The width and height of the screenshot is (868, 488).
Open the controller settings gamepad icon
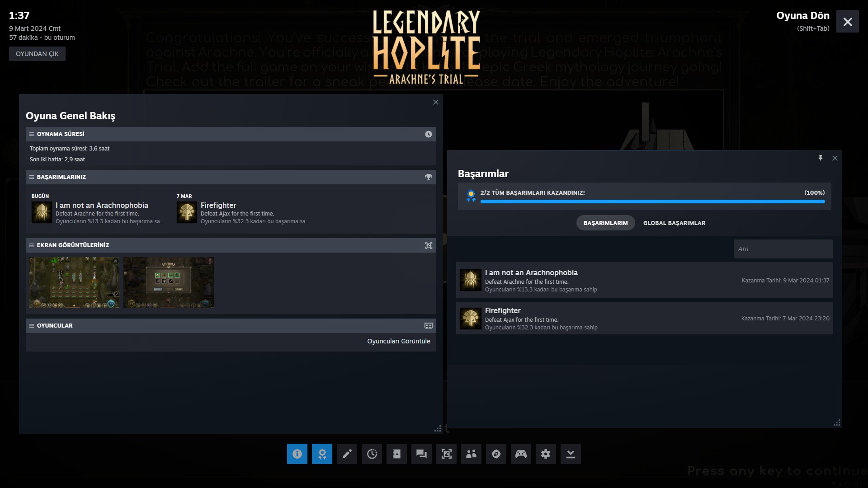pos(521,454)
